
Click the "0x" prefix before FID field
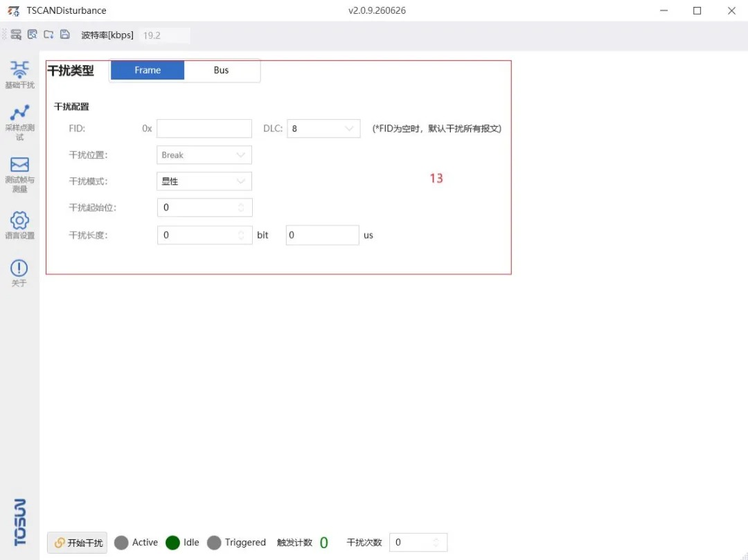[x=147, y=129]
